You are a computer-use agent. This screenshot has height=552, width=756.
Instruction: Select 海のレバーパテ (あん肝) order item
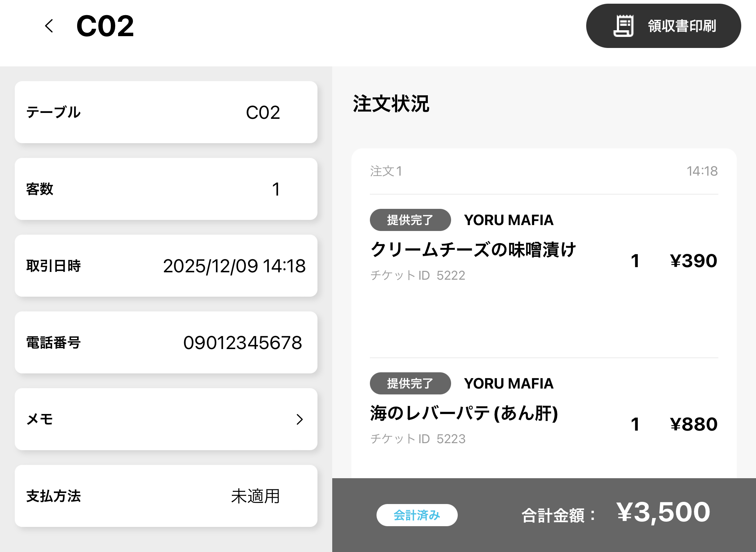pos(464,413)
